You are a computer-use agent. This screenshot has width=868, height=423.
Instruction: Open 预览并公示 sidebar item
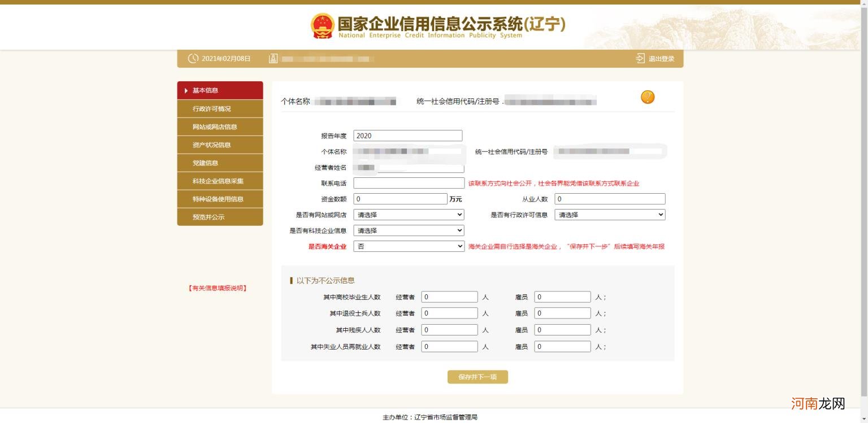tap(220, 217)
